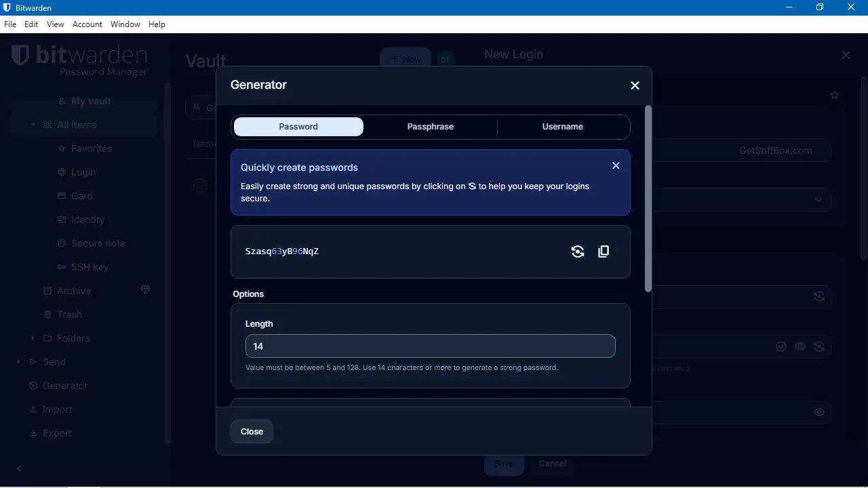Collapse the sidebar with the bottom chevron
Screen dimensions: 868x488
(x=19, y=468)
